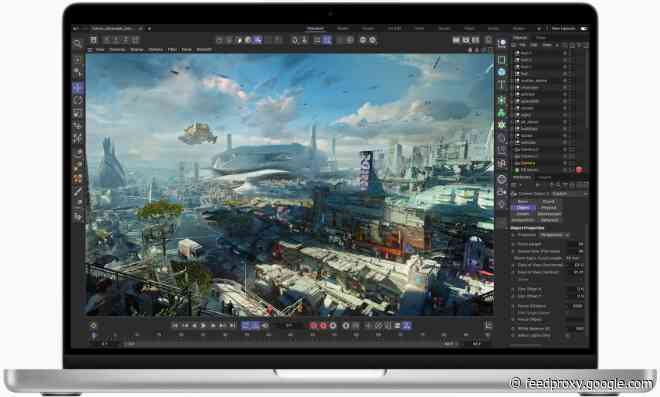Click the second red autokey button

323,325
